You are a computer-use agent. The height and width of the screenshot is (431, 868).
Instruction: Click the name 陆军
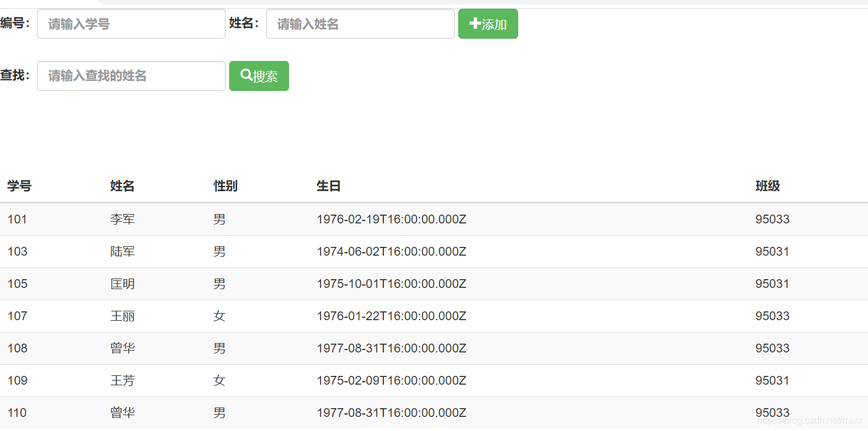tap(122, 252)
